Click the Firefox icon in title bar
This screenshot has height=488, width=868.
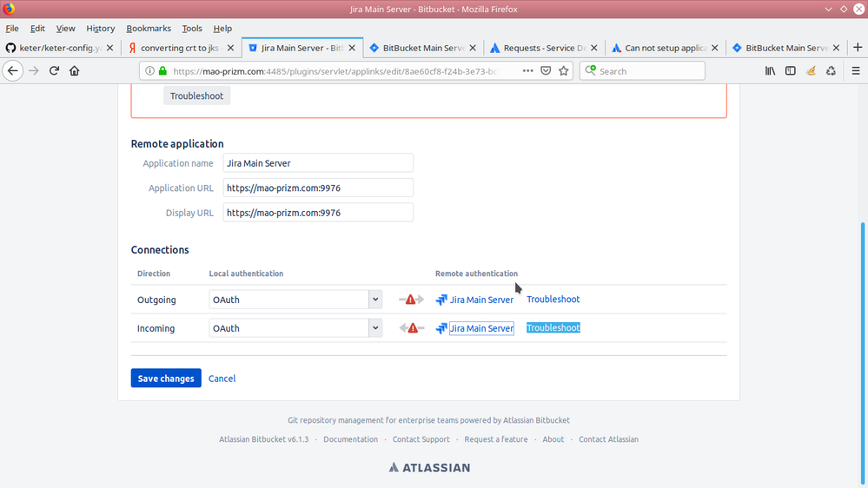tap(9, 9)
